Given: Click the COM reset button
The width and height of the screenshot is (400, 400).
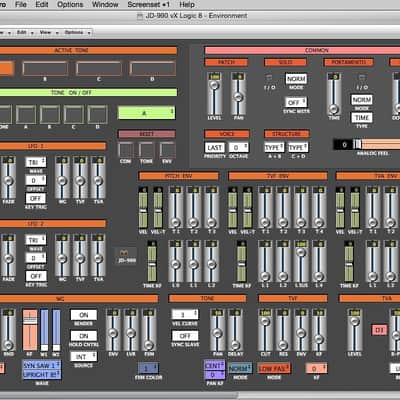Looking at the screenshot, I should (126, 150).
